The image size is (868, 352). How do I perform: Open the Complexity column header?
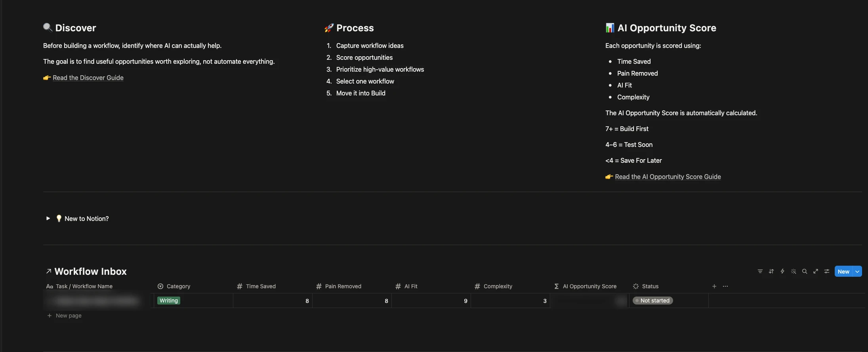point(498,286)
